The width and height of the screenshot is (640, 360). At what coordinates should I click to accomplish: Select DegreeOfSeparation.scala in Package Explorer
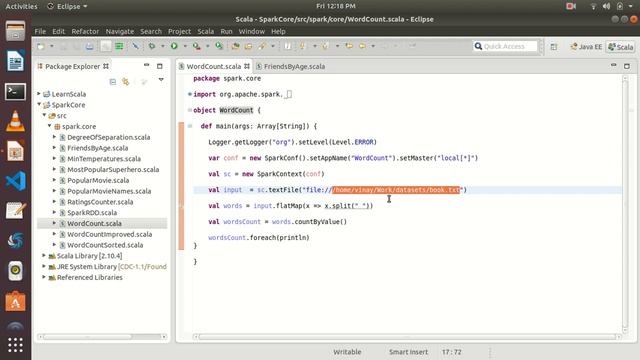(109, 137)
